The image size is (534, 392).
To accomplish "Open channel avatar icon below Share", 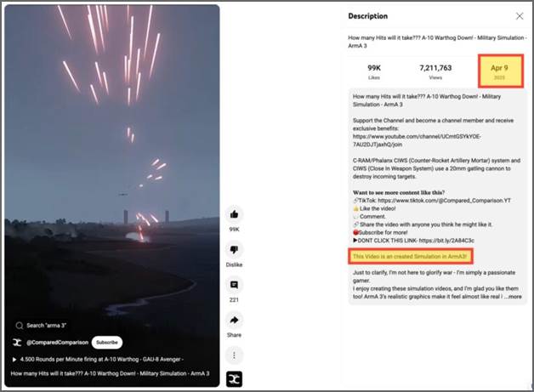I will pos(235,379).
